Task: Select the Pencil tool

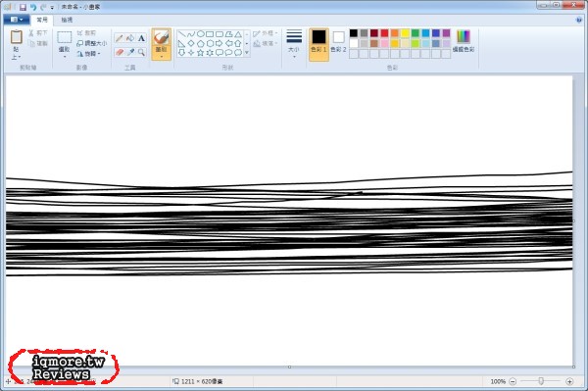Action: point(120,38)
